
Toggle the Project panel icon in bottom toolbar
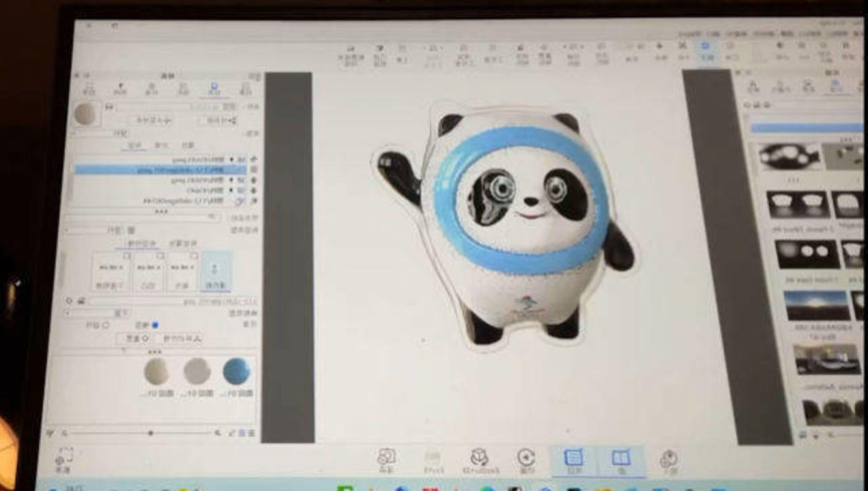(574, 461)
